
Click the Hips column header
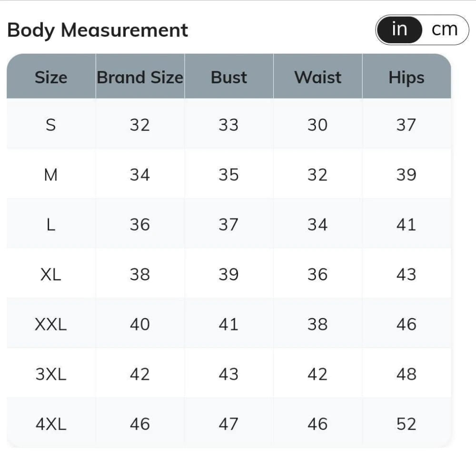406,77
